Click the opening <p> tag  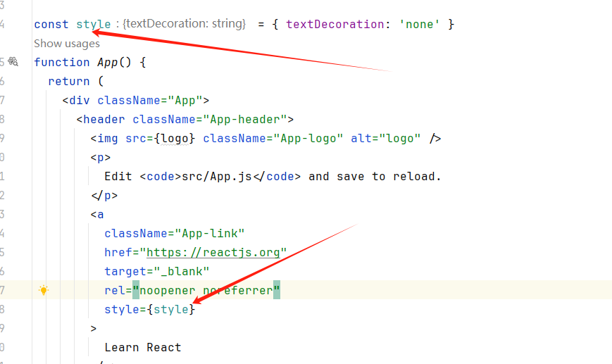(101, 158)
